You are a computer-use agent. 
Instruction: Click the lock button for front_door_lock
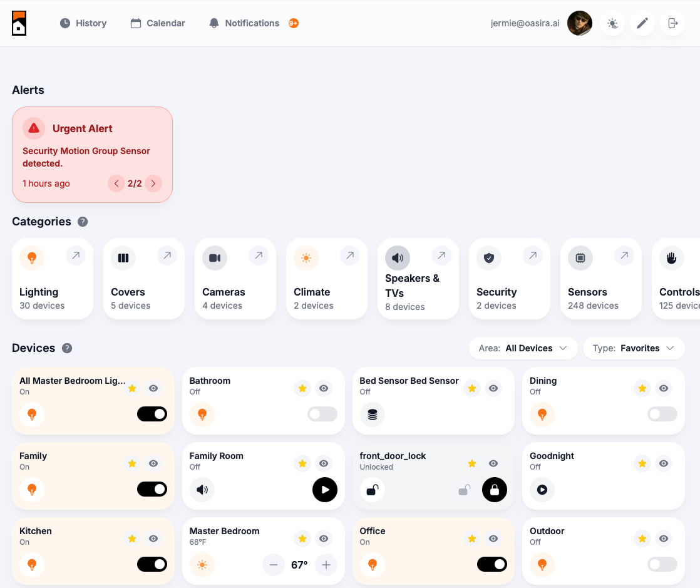(x=494, y=490)
